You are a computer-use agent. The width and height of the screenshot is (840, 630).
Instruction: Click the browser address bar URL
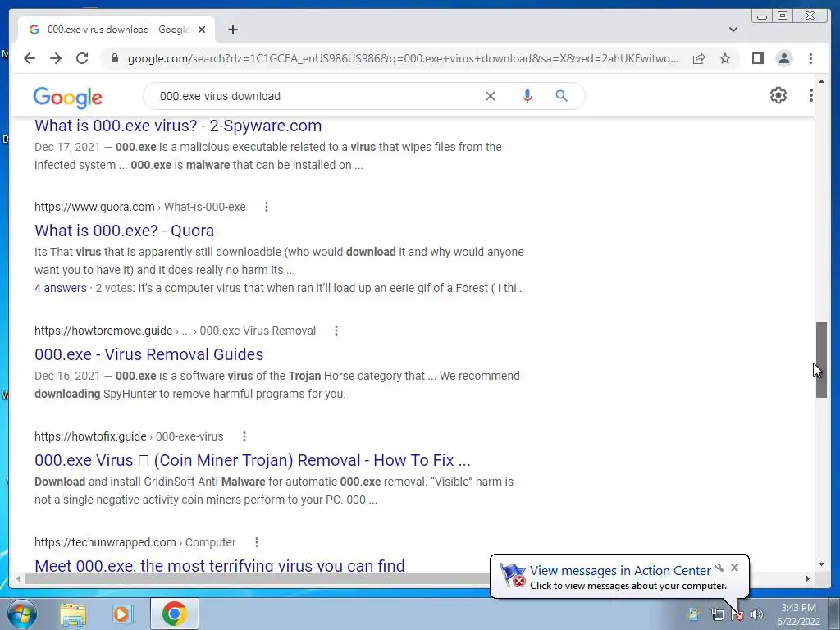[x=403, y=58]
